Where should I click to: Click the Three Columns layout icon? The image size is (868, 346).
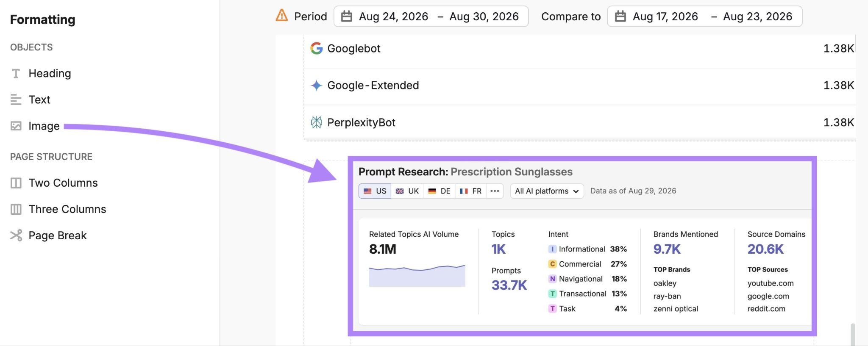pos(16,209)
